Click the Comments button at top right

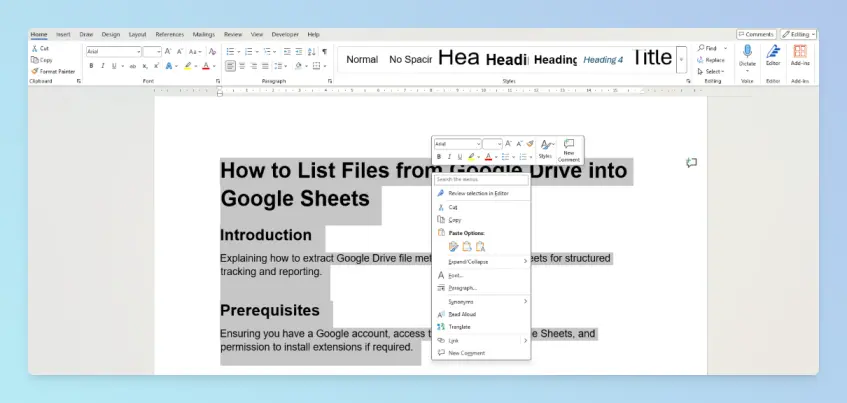pos(756,34)
